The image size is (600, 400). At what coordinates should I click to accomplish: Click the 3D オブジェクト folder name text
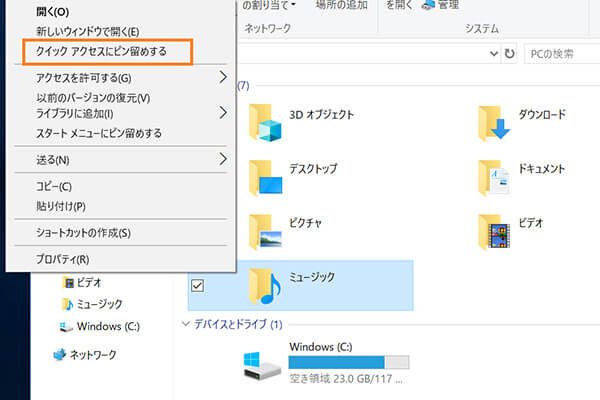click(321, 114)
